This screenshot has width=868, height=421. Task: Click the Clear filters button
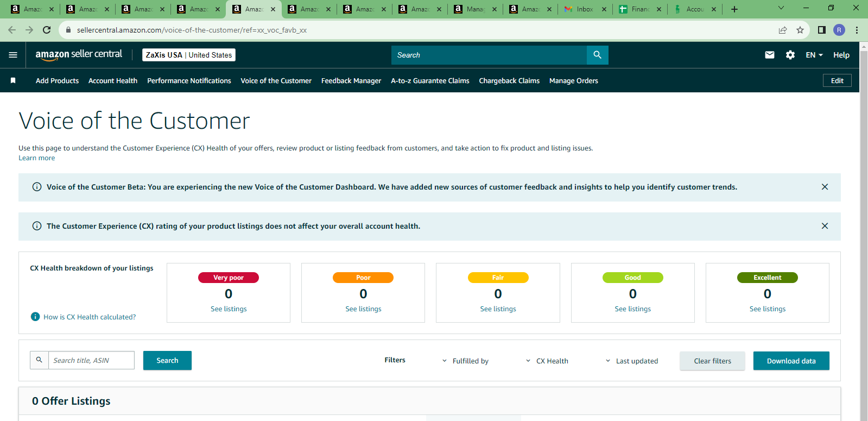pyautogui.click(x=712, y=361)
